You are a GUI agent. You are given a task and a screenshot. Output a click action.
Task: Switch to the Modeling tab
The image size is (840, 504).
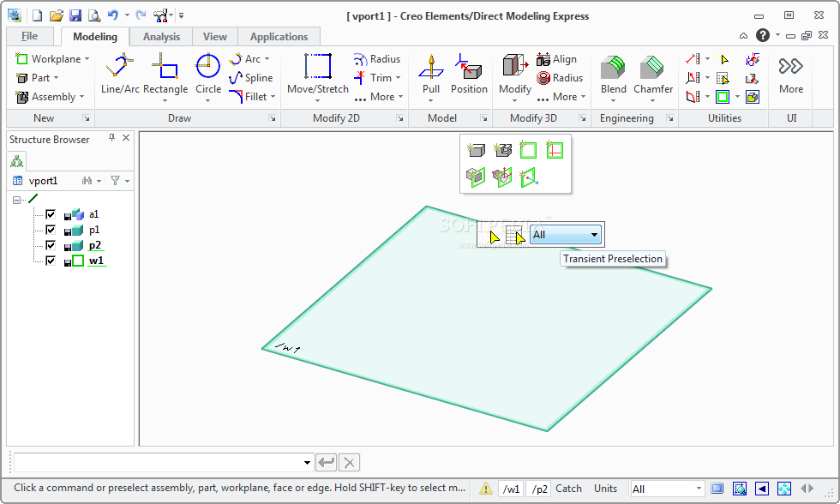click(95, 36)
